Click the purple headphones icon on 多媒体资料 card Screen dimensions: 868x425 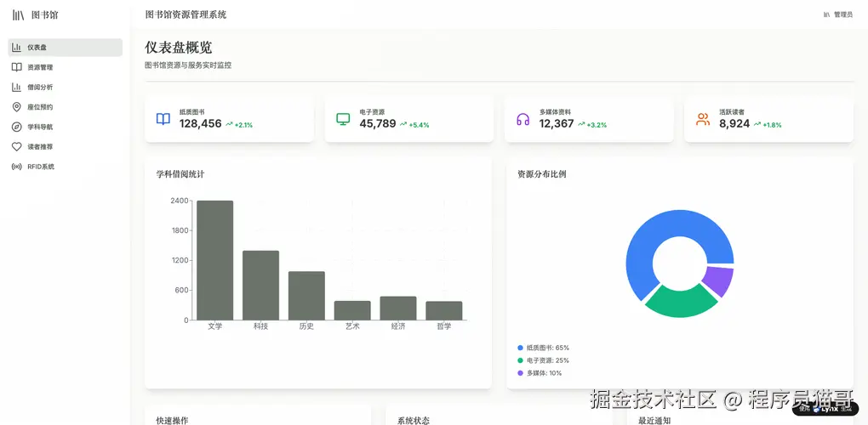click(x=523, y=119)
